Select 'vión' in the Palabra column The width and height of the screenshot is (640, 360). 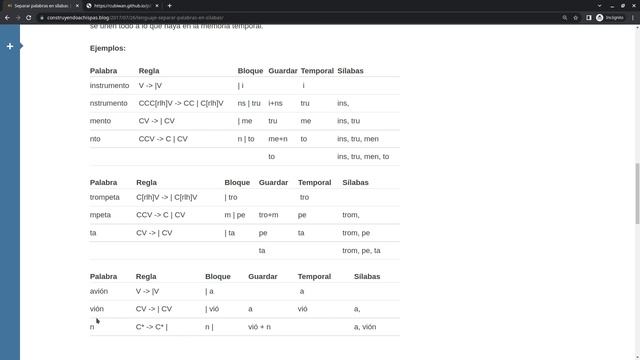(x=97, y=309)
